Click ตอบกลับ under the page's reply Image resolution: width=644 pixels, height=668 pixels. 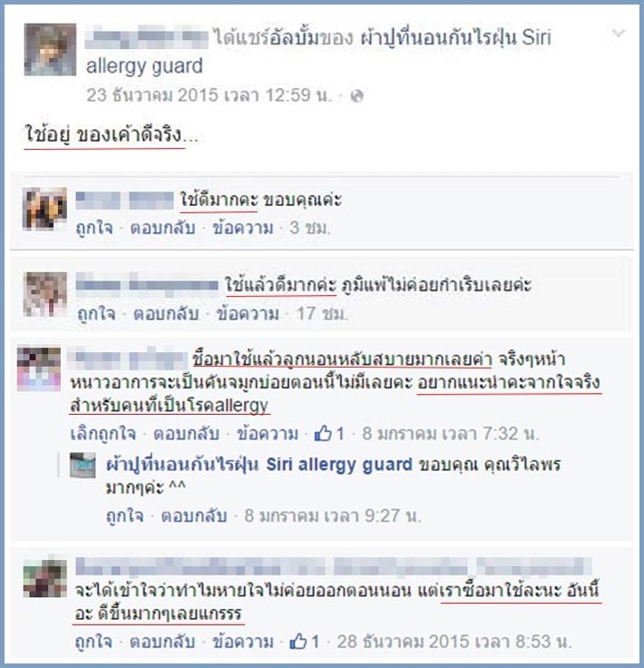click(x=194, y=516)
